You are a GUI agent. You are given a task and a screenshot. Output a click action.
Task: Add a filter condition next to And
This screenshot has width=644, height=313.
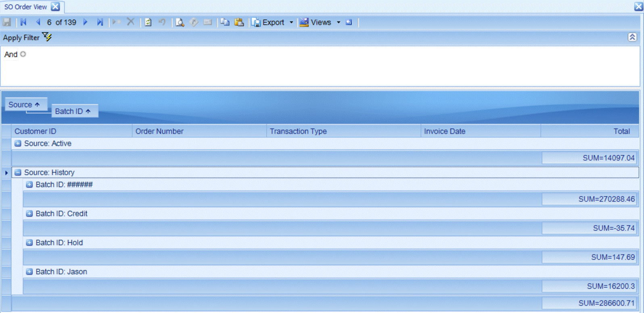coord(23,54)
